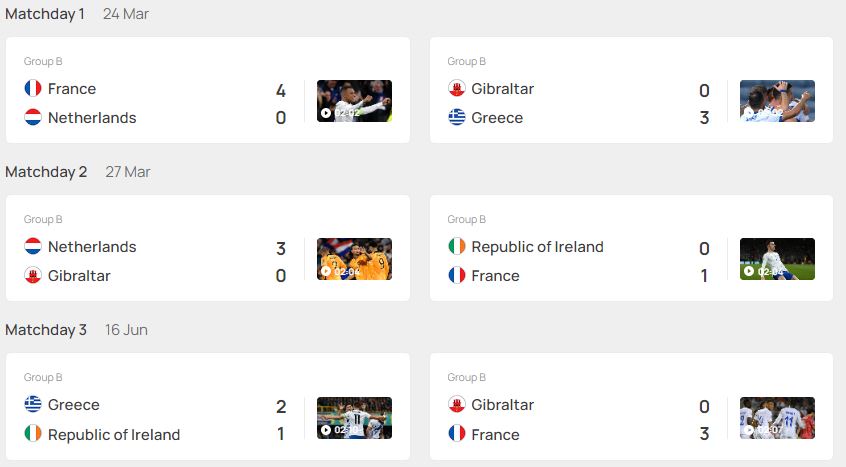Select the Greece team name in Matchday 1
The width and height of the screenshot is (846, 467).
pos(497,118)
